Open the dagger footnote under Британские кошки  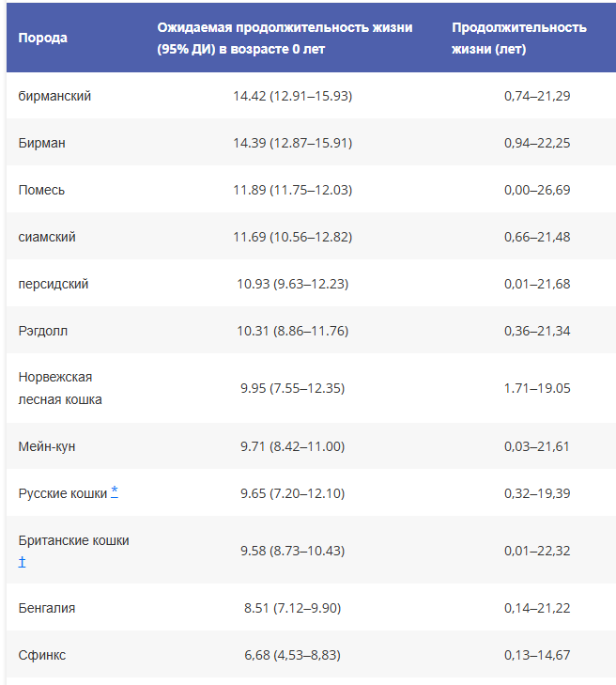tap(22, 562)
